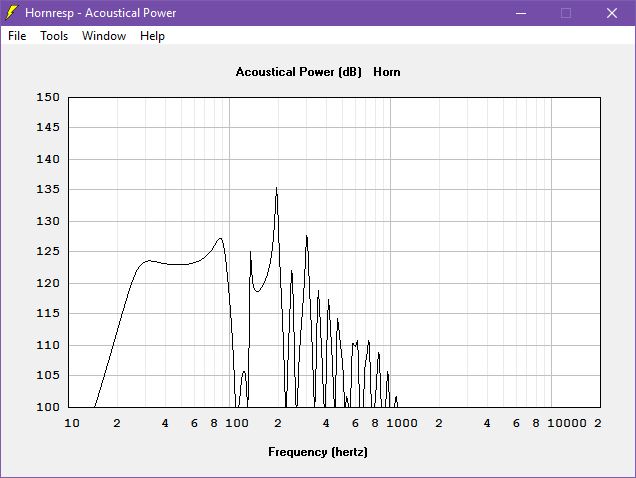Image resolution: width=636 pixels, height=478 pixels.
Task: Click the 125 value on dB axis
Action: tap(48, 251)
